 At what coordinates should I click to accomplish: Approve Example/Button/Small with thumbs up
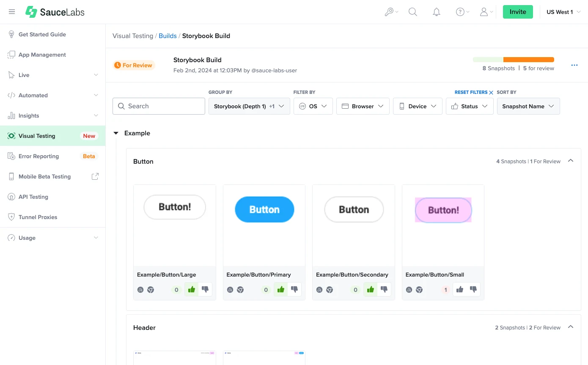point(459,289)
